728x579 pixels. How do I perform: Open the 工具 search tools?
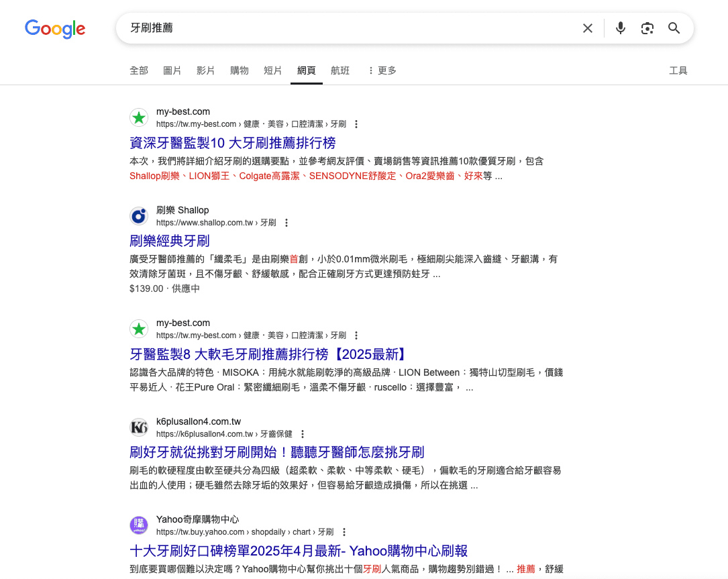pos(678,70)
